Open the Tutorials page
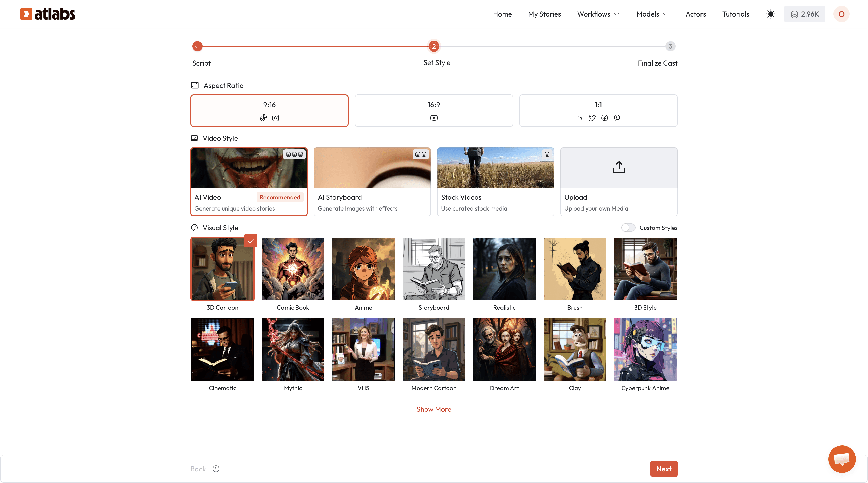 (736, 14)
